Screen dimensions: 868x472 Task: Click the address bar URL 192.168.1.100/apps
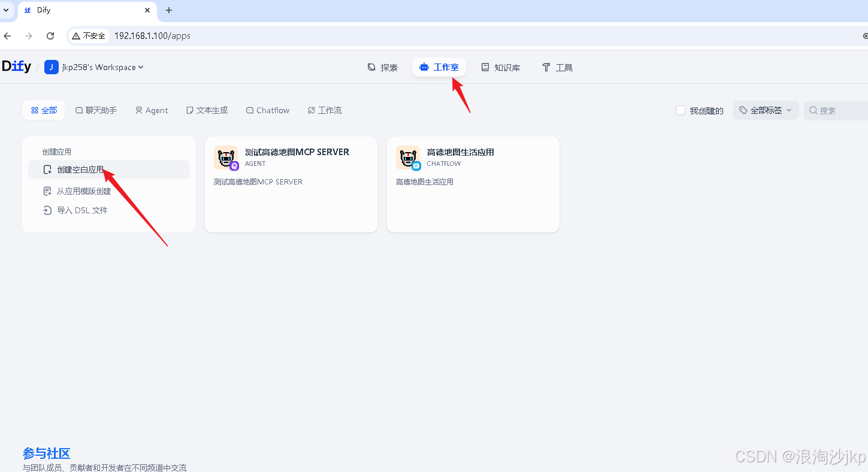pyautogui.click(x=152, y=36)
